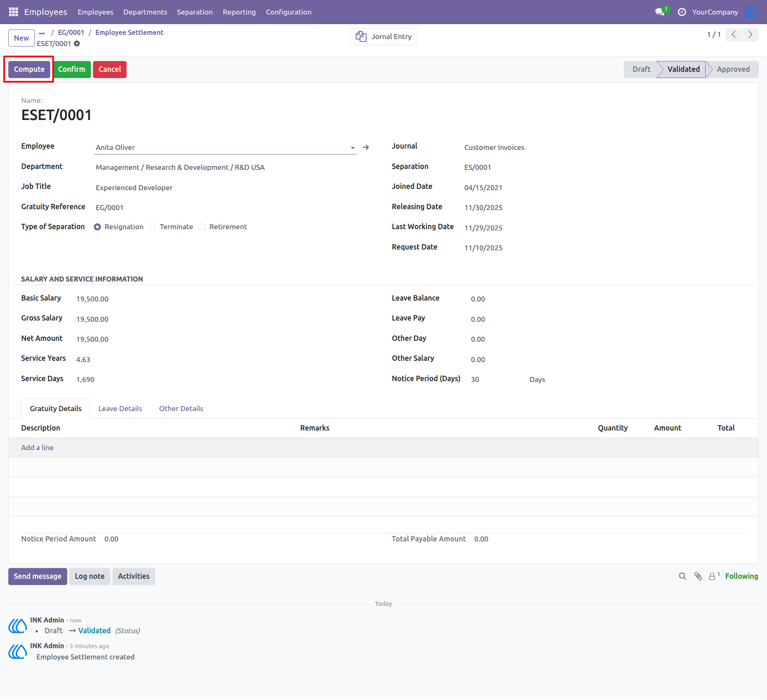Search messages with magnifier icon

coord(682,577)
